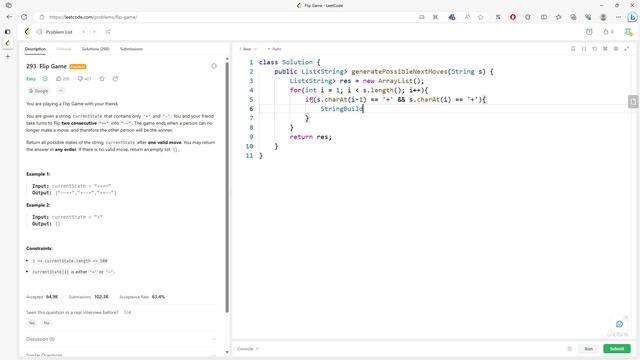
Task: Click the 'return res;' code line
Action: [311, 137]
